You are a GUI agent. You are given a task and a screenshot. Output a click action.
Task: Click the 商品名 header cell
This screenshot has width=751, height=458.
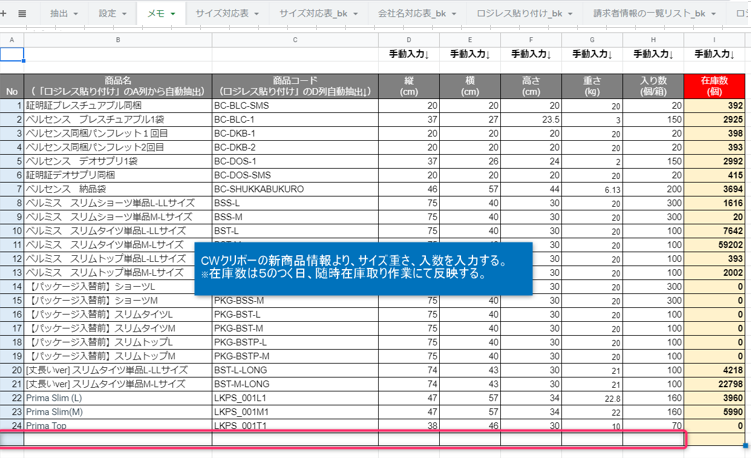point(118,86)
